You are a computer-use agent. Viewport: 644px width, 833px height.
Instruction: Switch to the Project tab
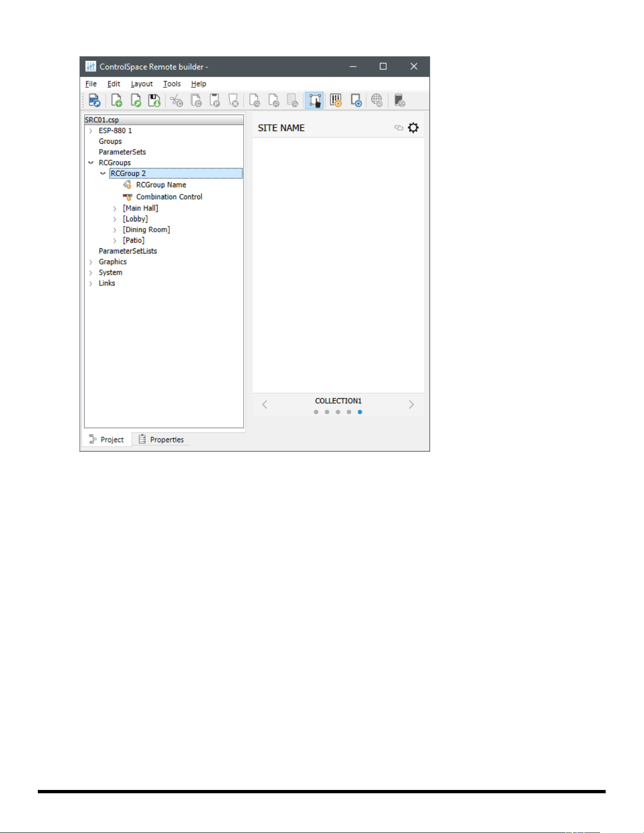107,439
